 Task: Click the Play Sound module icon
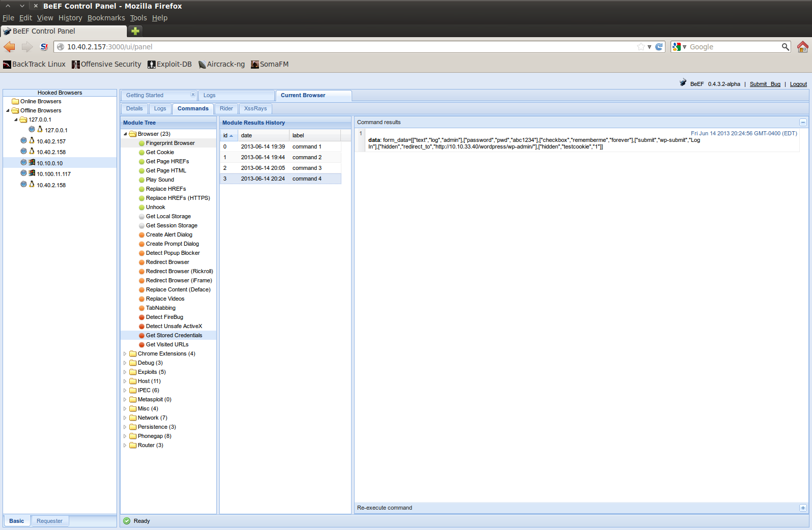click(142, 180)
